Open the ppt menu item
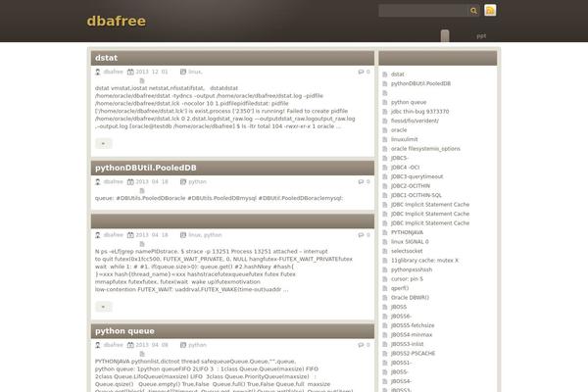The height and width of the screenshot is (392, 588). click(481, 36)
